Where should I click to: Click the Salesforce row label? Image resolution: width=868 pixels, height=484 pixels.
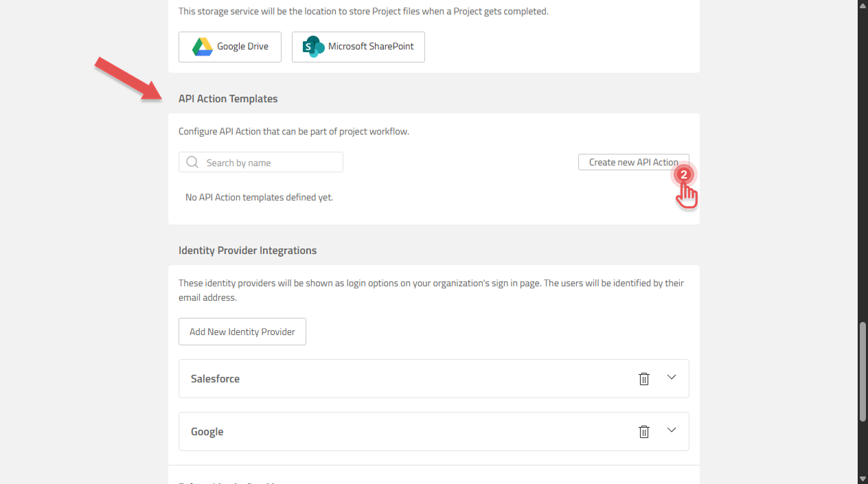[215, 378]
